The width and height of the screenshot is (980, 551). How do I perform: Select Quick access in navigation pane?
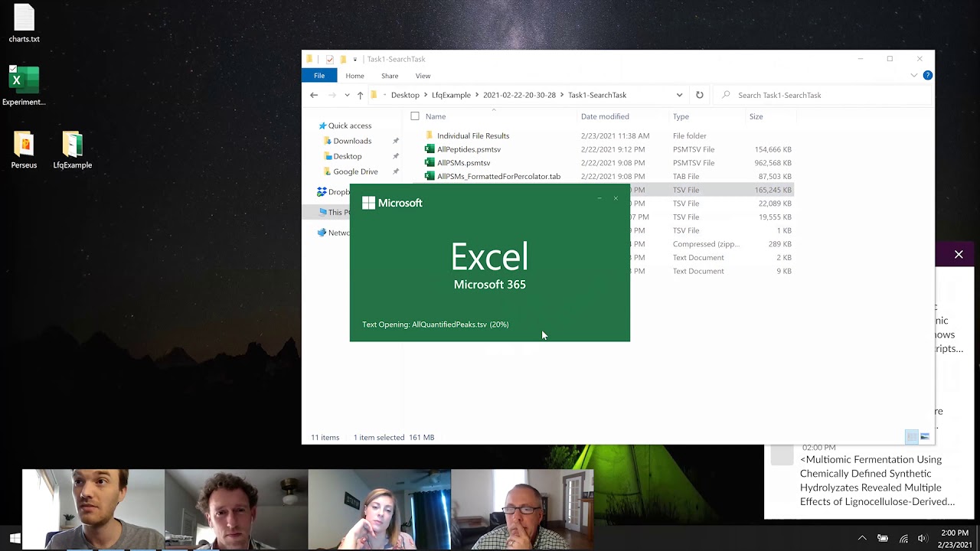tap(349, 126)
